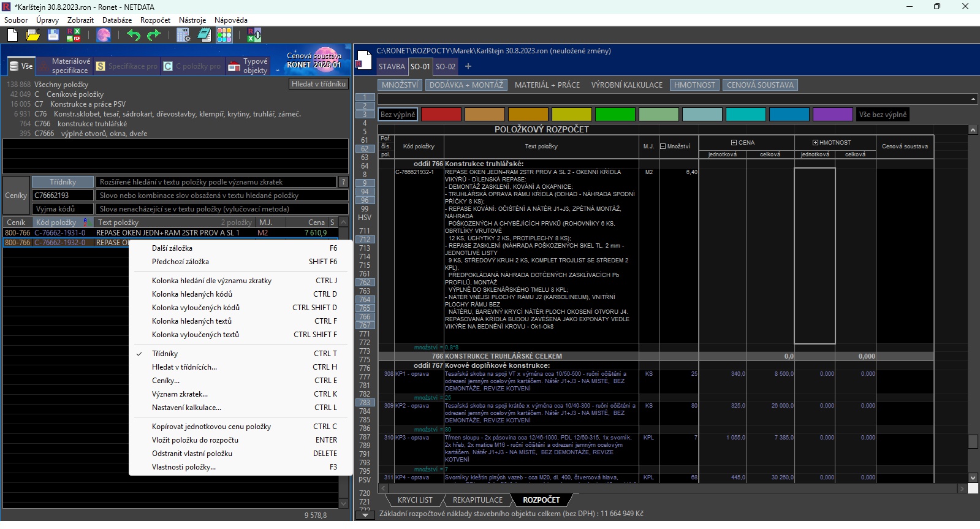This screenshot has width=980, height=529.
Task: Click the Třídníky button
Action: (63, 182)
